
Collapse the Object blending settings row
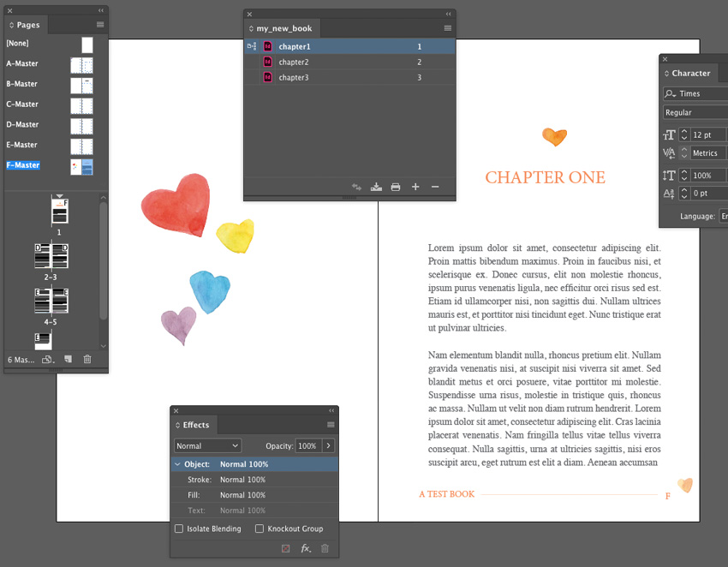click(177, 463)
